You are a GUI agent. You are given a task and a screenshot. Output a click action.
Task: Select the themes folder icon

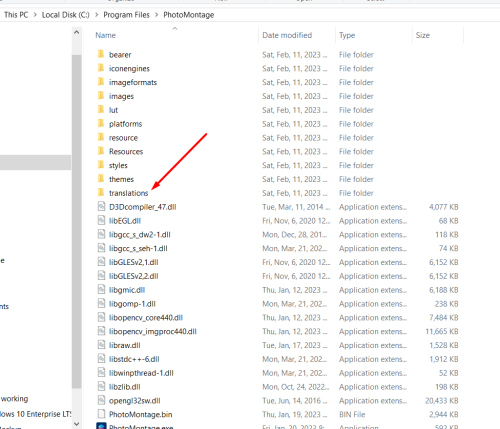(101, 179)
